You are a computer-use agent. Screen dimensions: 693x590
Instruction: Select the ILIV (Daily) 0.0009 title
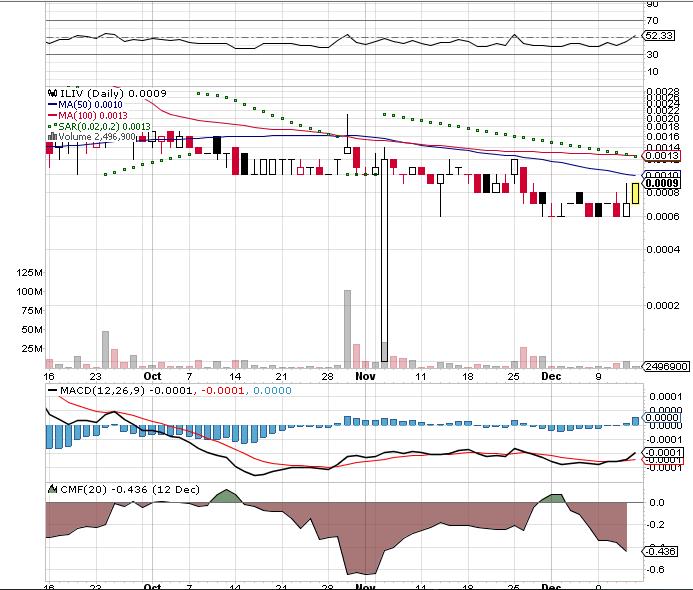[113, 93]
